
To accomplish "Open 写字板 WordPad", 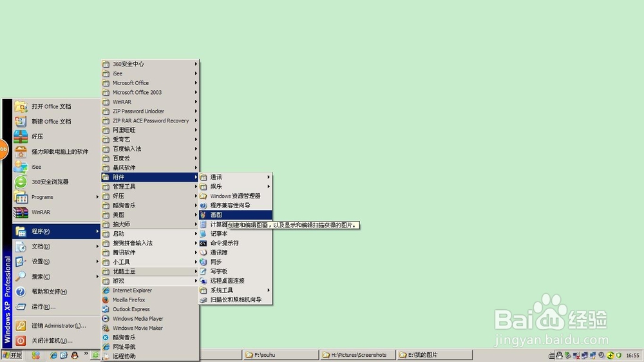I will (x=235, y=272).
